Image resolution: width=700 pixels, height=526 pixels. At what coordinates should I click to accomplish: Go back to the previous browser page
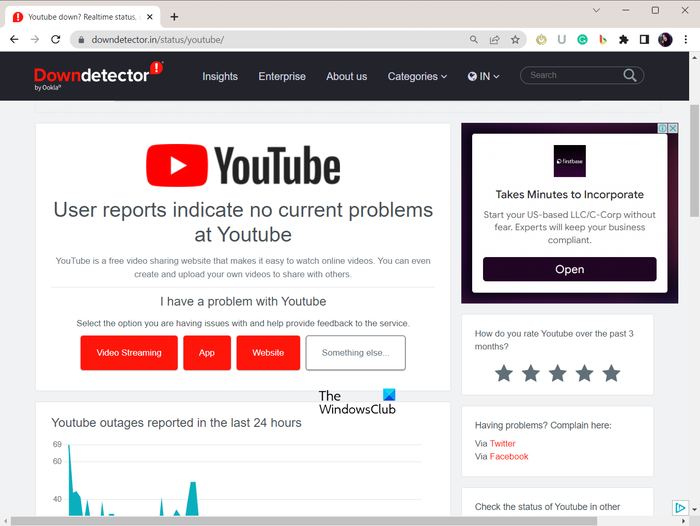[14, 40]
